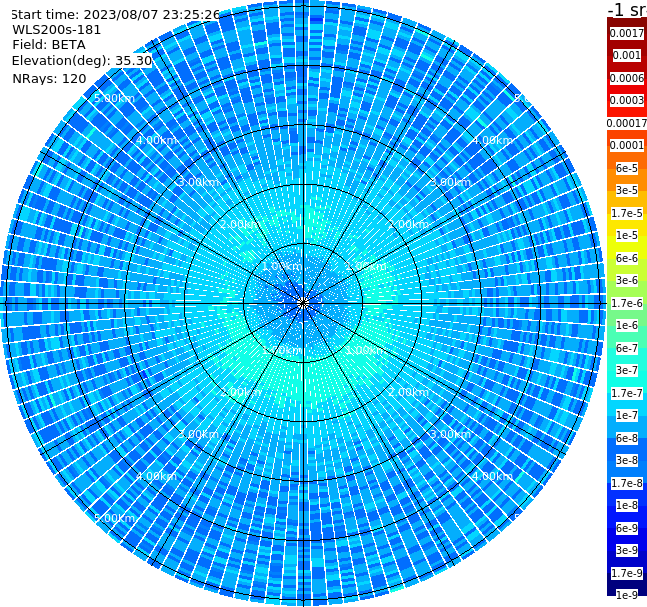Select the 3e-9 colorbar value
The height and width of the screenshot is (607, 647).
[627, 550]
